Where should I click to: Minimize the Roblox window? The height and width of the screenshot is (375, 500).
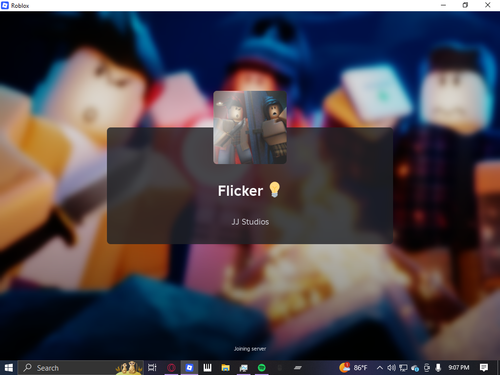pos(443,5)
